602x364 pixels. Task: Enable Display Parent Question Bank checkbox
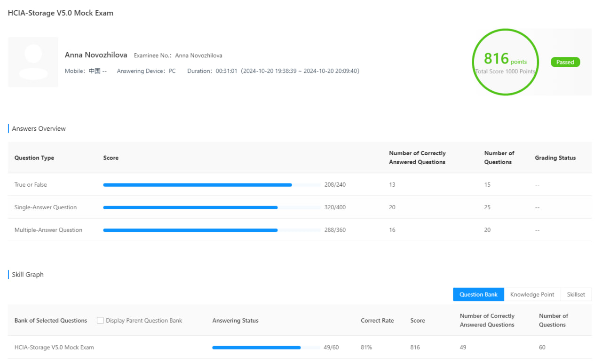100,320
